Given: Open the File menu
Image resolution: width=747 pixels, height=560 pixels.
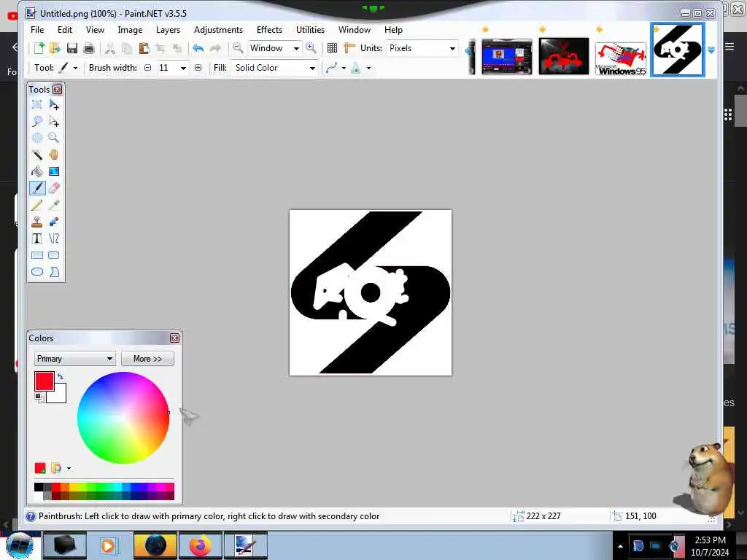Looking at the screenshot, I should [x=37, y=29].
